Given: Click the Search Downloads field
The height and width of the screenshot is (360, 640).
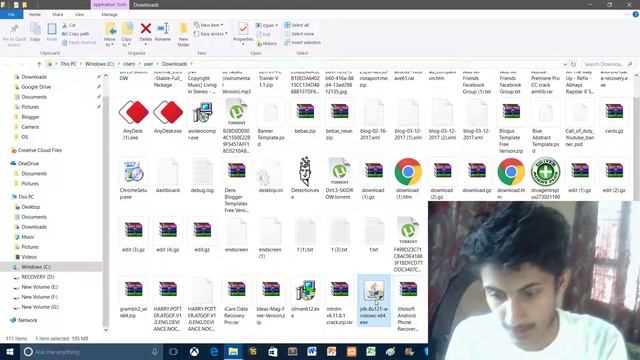Looking at the screenshot, I should point(607,64).
